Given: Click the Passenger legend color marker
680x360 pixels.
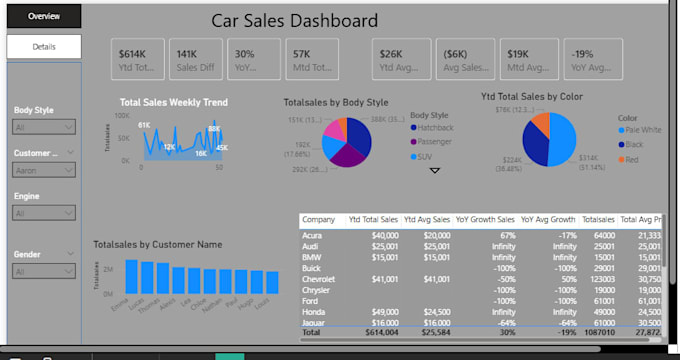Looking at the screenshot, I should (414, 142).
